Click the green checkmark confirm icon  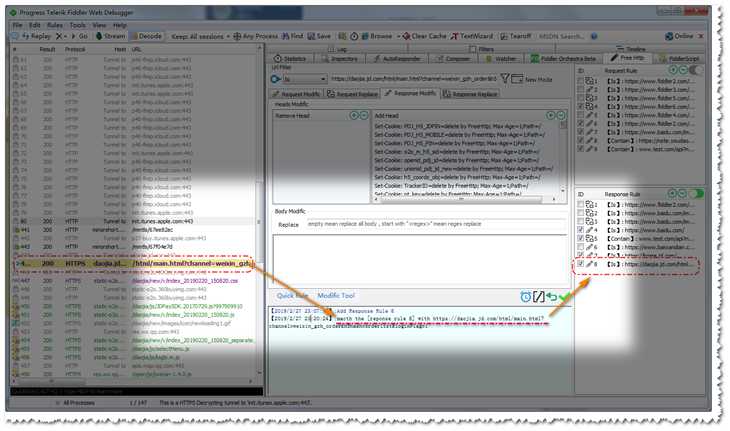point(565,297)
